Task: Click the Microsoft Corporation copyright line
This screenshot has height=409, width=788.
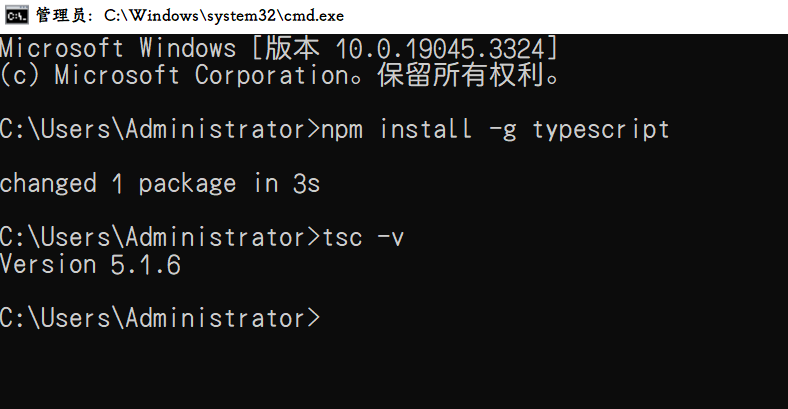Action: click(x=280, y=75)
